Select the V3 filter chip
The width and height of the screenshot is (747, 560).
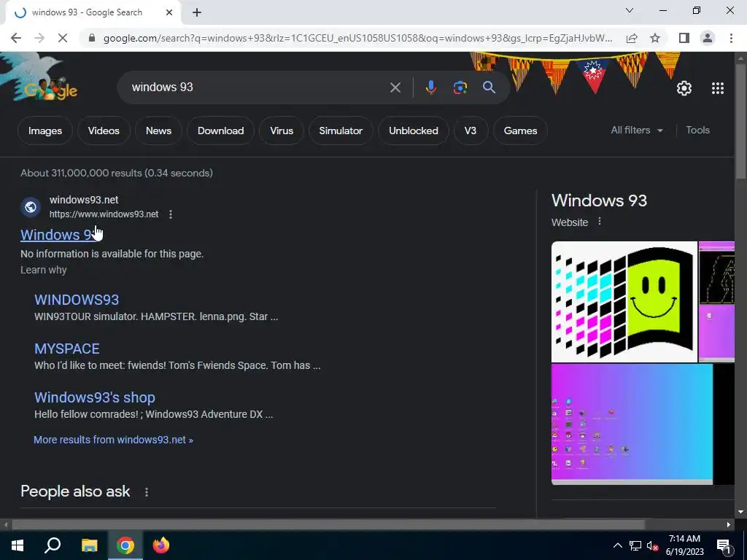(471, 131)
